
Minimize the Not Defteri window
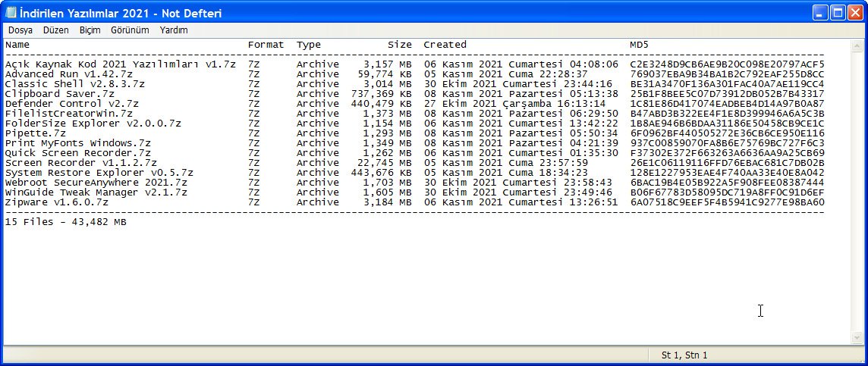(x=820, y=13)
